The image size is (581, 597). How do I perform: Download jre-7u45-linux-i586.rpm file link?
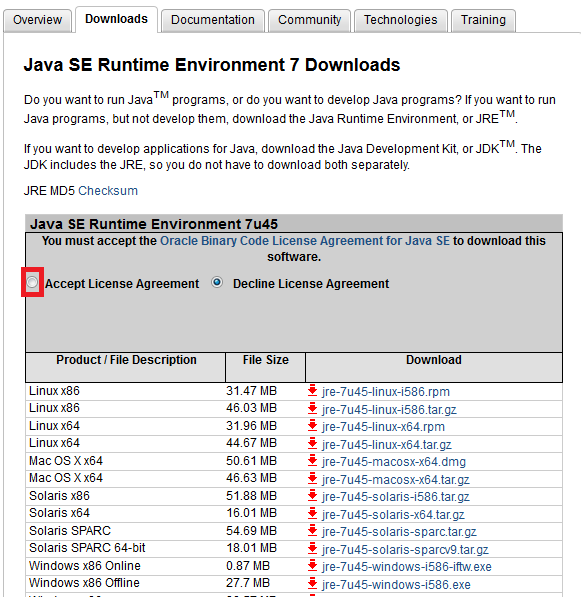(x=386, y=392)
